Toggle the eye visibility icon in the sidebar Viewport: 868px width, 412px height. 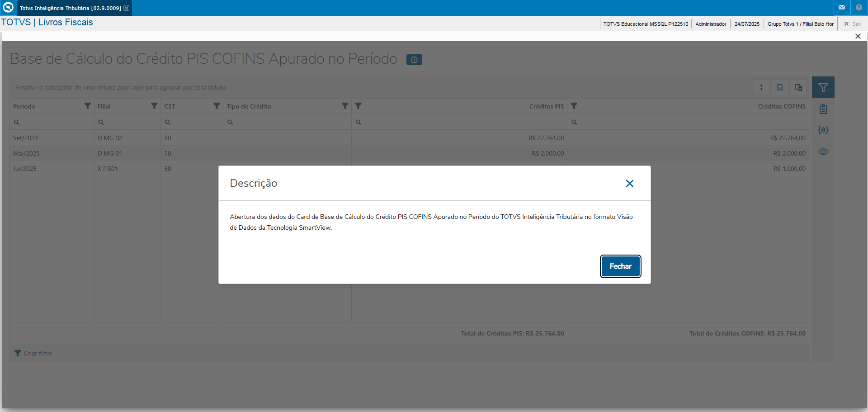[x=823, y=152]
